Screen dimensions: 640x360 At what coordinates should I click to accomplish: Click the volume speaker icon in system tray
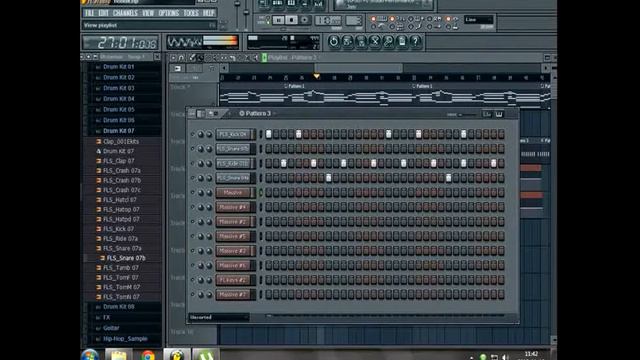click(x=506, y=357)
